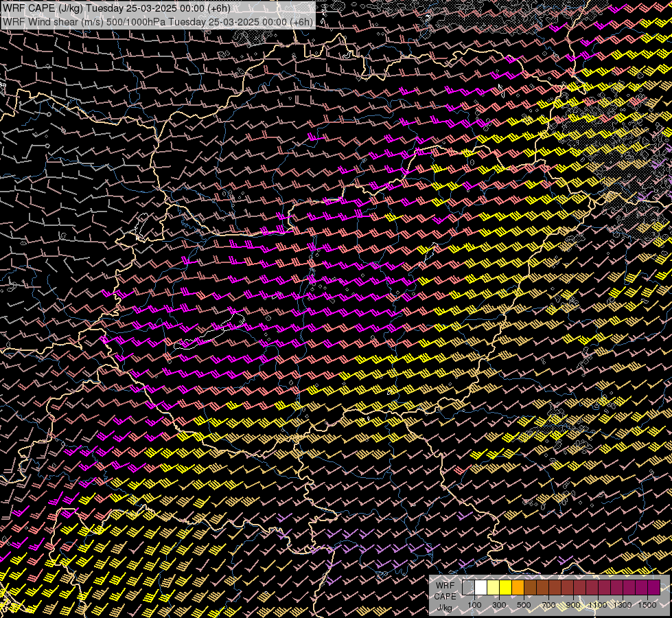Click the legend value 500
The width and height of the screenshot is (672, 618).
(x=524, y=605)
